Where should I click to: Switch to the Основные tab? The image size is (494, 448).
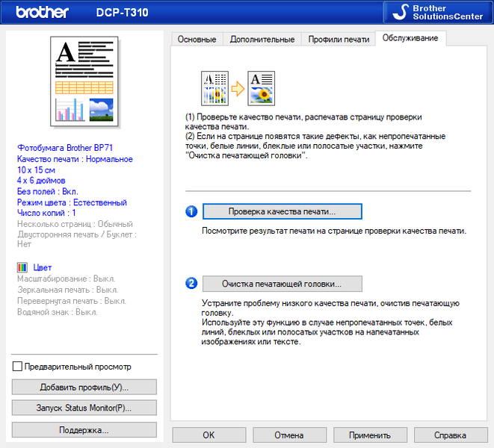point(197,39)
